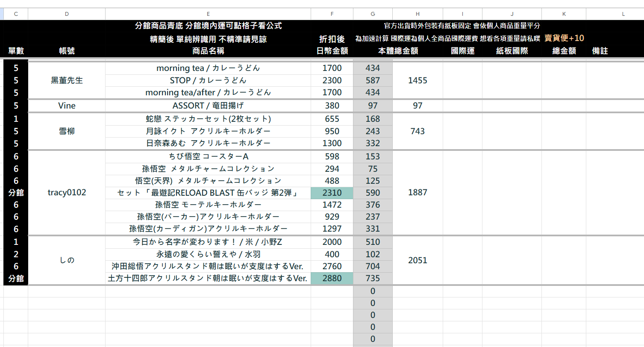Viewport: 644px width, 347px height.
Task: Click the 備註 header cell
Action: (x=600, y=51)
